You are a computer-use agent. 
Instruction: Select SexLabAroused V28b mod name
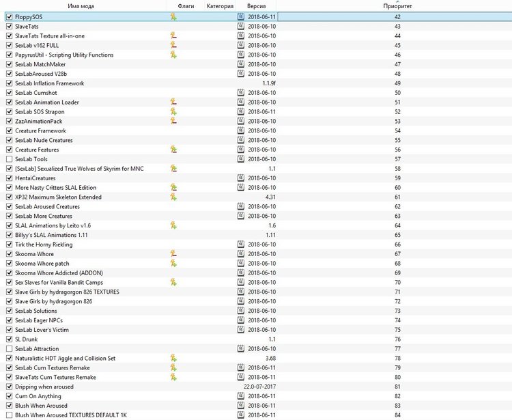[41, 74]
